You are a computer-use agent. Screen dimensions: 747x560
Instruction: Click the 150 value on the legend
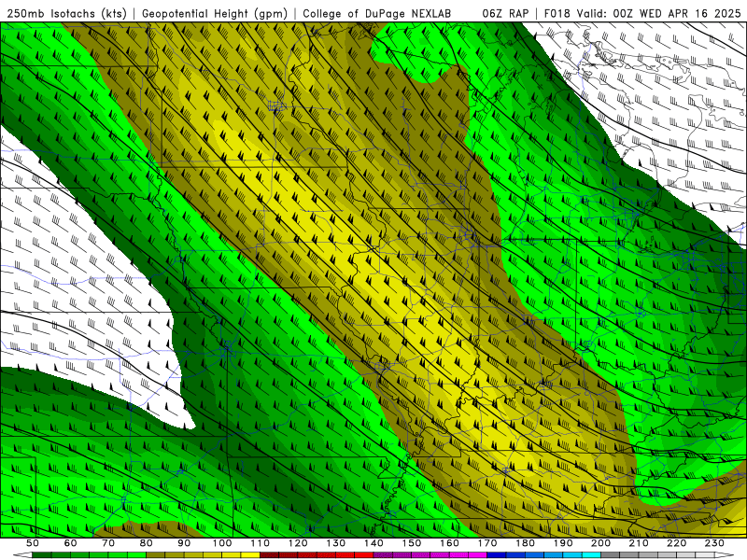[x=411, y=543]
